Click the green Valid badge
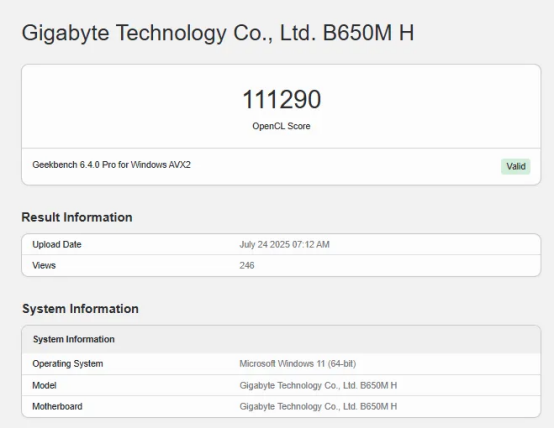554x429 pixels. tap(515, 166)
